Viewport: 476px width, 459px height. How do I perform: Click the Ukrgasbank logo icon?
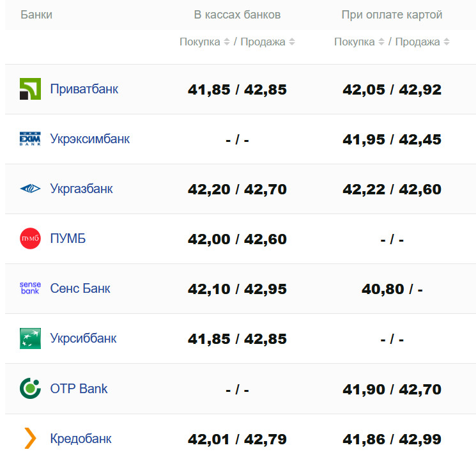[30, 189]
